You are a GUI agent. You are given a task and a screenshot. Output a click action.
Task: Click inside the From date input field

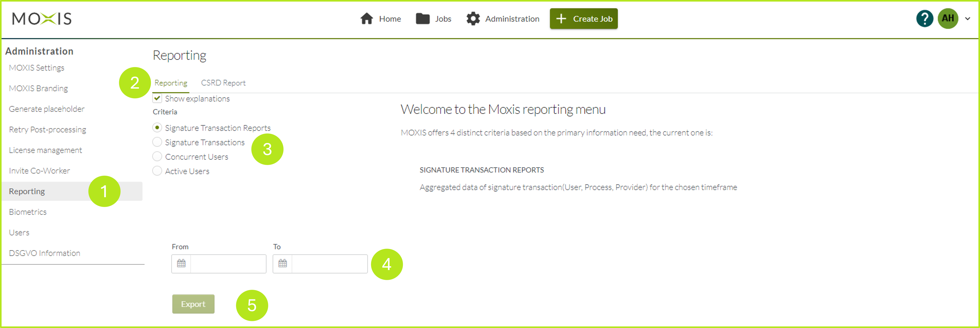(228, 263)
